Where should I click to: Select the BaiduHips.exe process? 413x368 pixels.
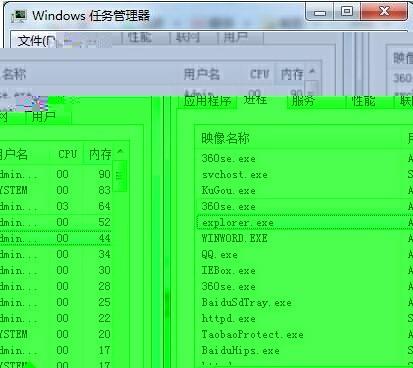(x=240, y=350)
